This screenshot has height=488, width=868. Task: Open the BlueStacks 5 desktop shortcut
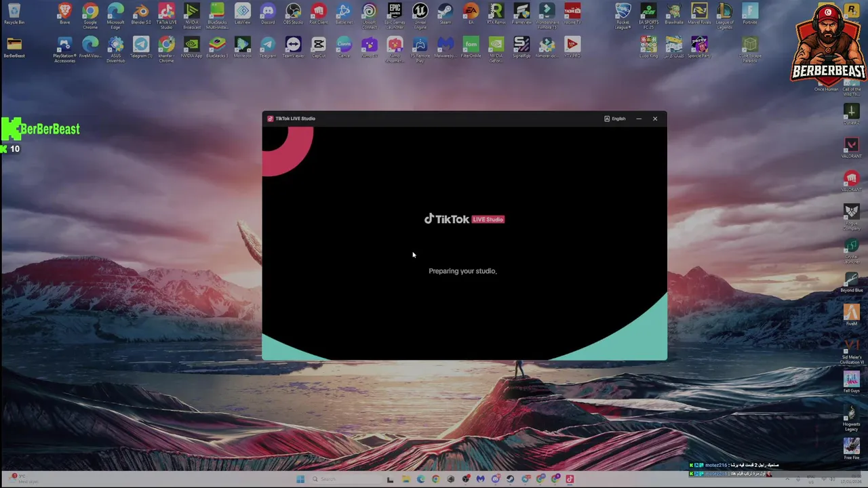[x=217, y=47]
